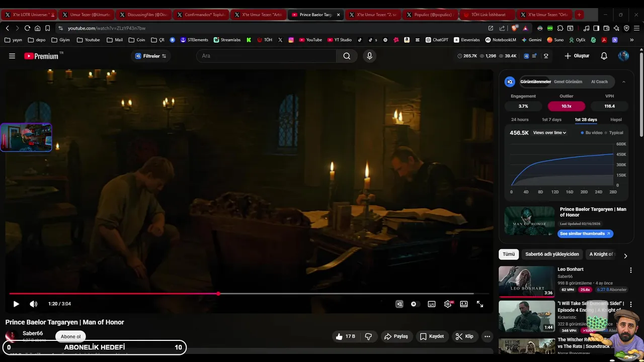Dislike the video with thumbs-down
This screenshot has width=644, height=362.
click(x=368, y=336)
